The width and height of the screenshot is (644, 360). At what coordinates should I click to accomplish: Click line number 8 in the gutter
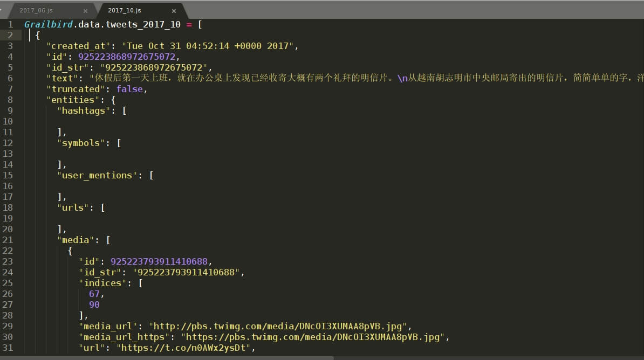click(x=10, y=100)
